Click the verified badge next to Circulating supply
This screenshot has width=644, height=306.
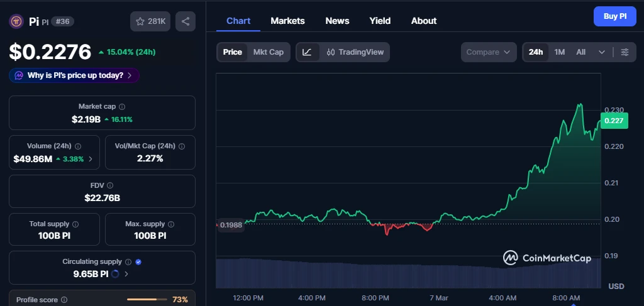[x=138, y=261]
